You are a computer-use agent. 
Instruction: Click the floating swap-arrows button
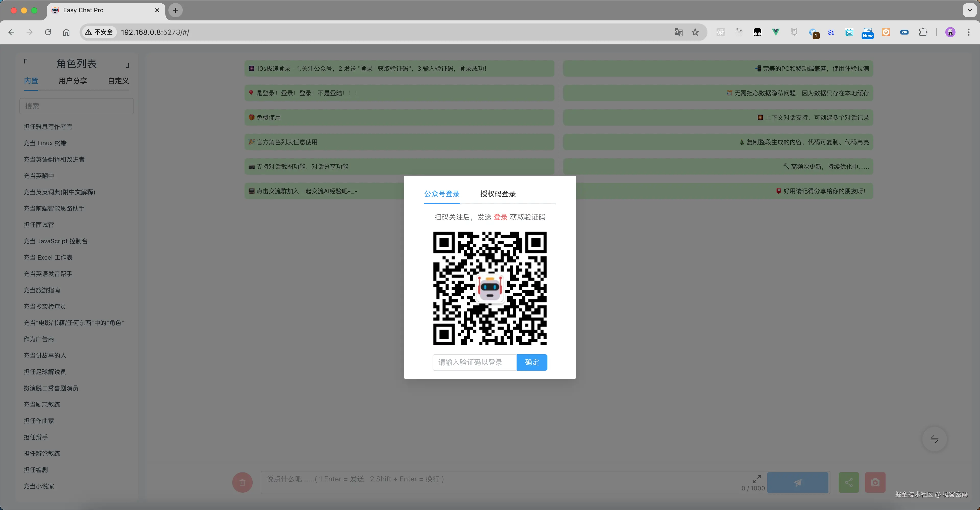pyautogui.click(x=934, y=439)
